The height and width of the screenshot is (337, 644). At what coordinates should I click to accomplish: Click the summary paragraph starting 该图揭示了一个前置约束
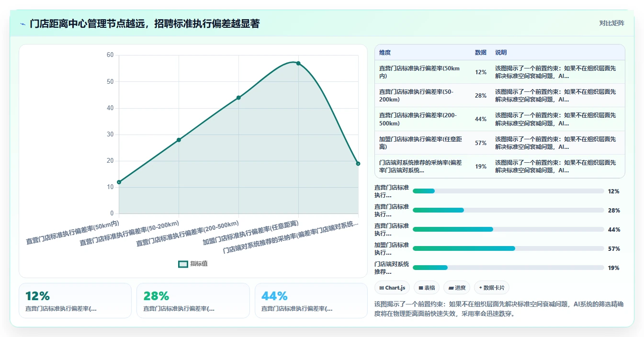[499, 309]
